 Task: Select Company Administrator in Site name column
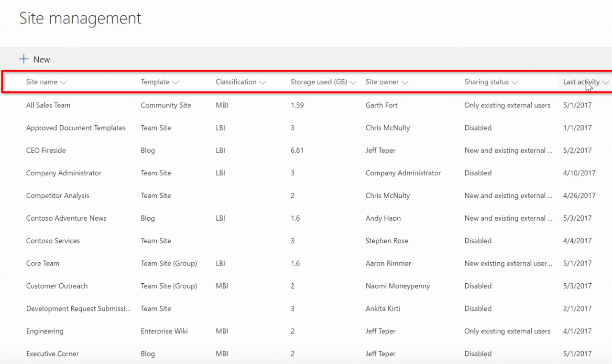[64, 173]
